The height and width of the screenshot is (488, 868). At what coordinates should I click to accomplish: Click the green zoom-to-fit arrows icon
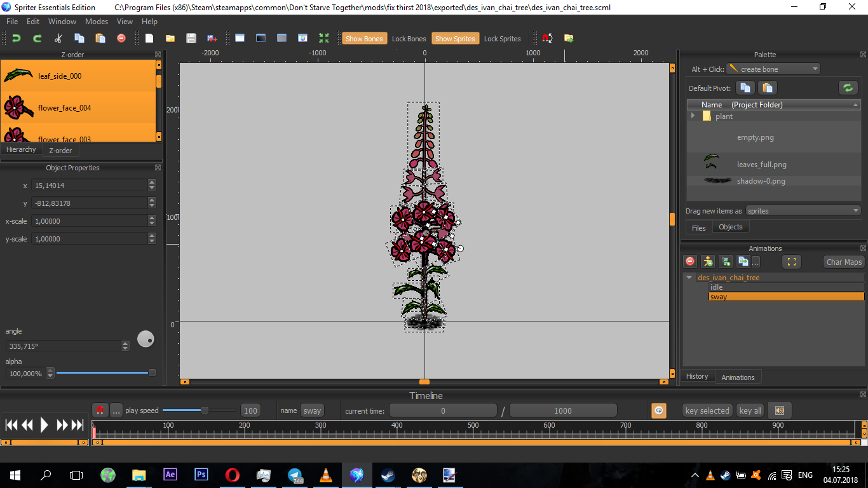(324, 38)
